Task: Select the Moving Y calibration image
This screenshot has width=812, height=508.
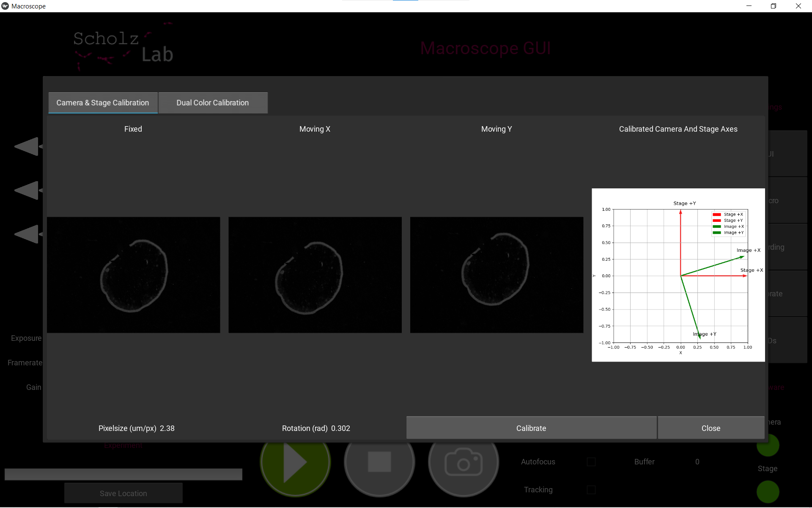Action: [x=497, y=275]
